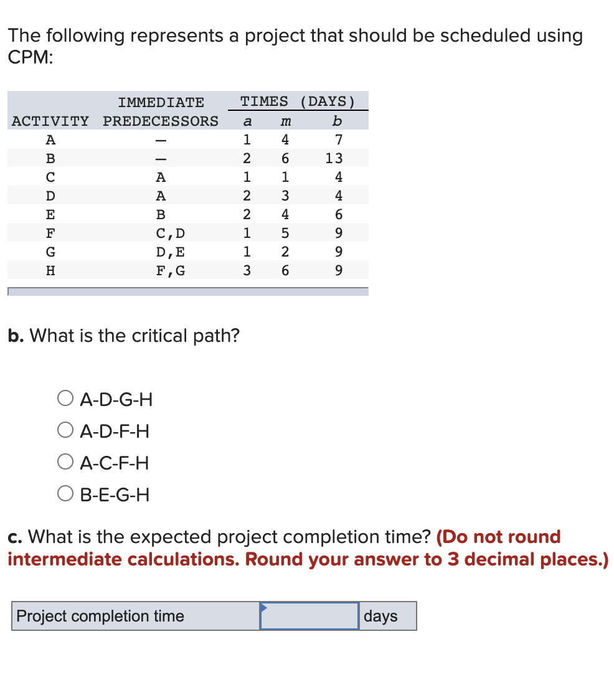Click the b column label in the table
This screenshot has height=700, width=614.
(336, 121)
